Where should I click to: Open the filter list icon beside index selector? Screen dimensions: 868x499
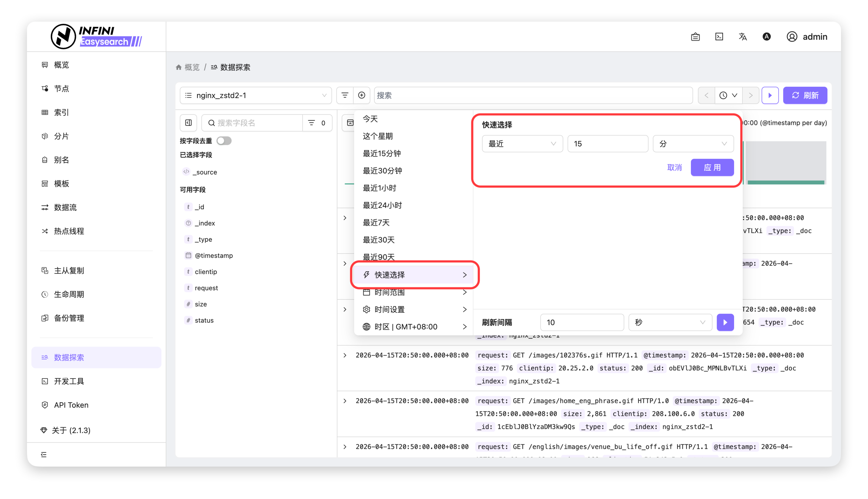click(345, 95)
